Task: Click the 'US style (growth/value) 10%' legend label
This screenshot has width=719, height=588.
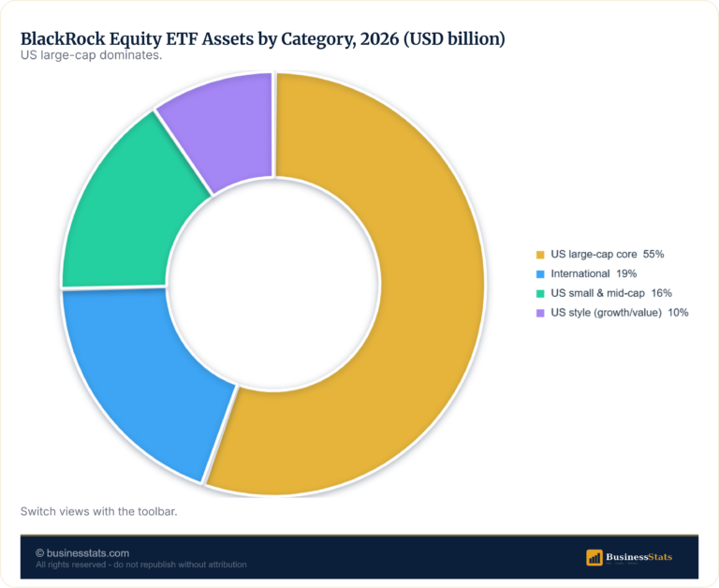Action: click(x=620, y=313)
